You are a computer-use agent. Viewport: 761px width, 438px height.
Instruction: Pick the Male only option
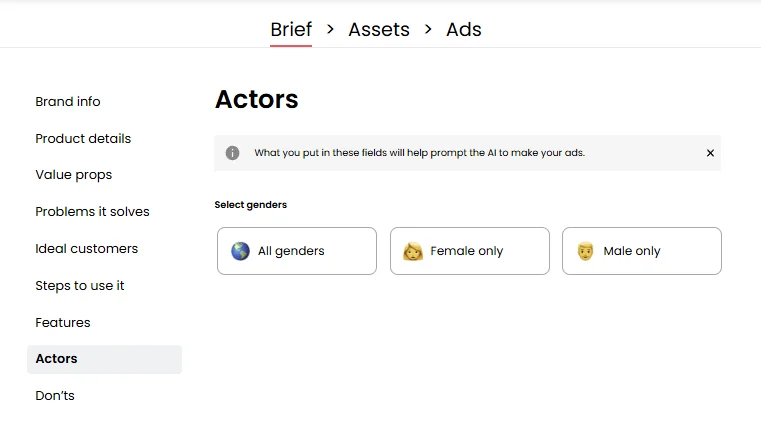pyautogui.click(x=642, y=251)
